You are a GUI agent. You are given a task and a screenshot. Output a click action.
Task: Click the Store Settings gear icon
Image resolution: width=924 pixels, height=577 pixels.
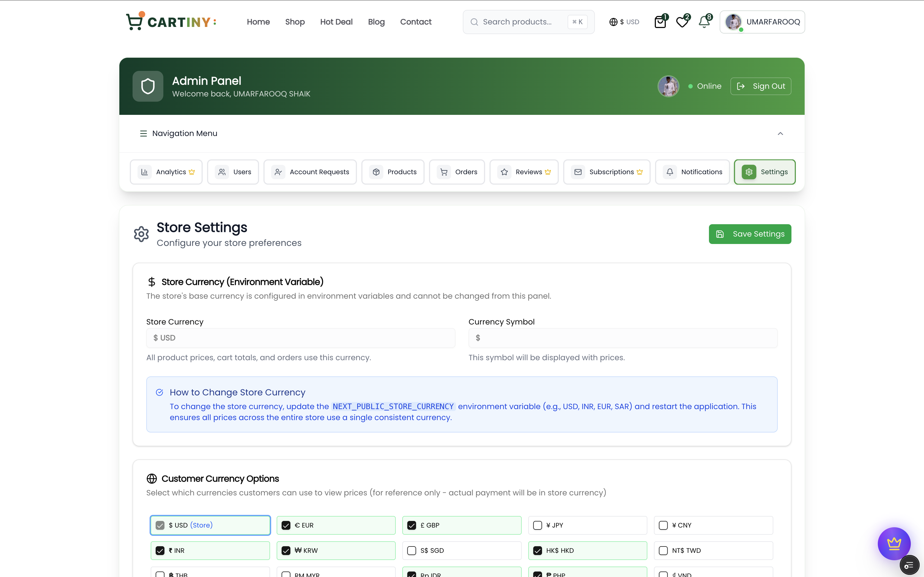click(x=141, y=234)
